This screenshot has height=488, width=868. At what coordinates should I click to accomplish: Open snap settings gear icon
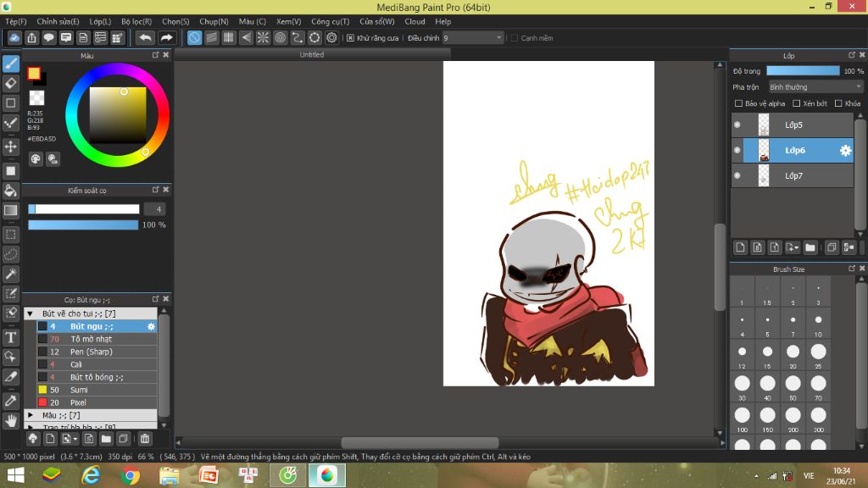[x=331, y=37]
